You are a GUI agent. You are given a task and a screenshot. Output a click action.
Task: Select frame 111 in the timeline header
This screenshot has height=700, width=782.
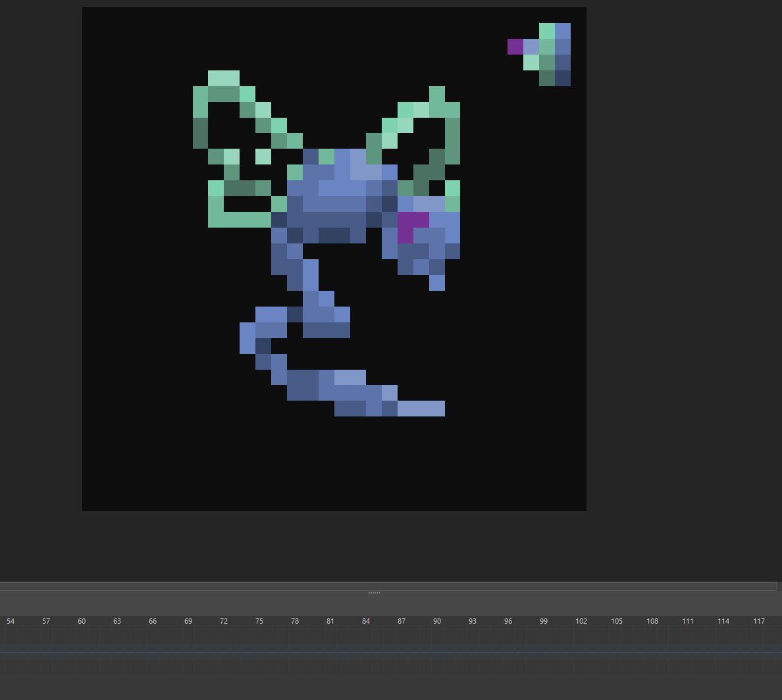(x=688, y=621)
